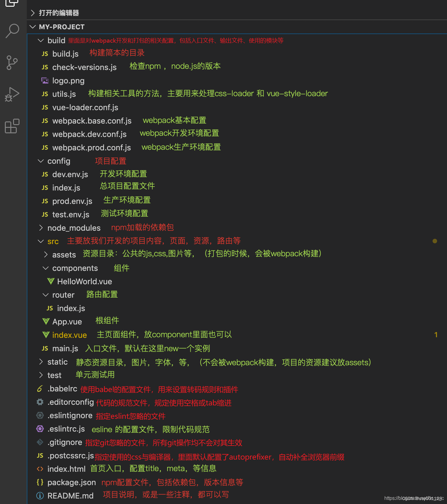The image size is (447, 504).
Task: Open prod.env.js file
Action: tap(72, 201)
